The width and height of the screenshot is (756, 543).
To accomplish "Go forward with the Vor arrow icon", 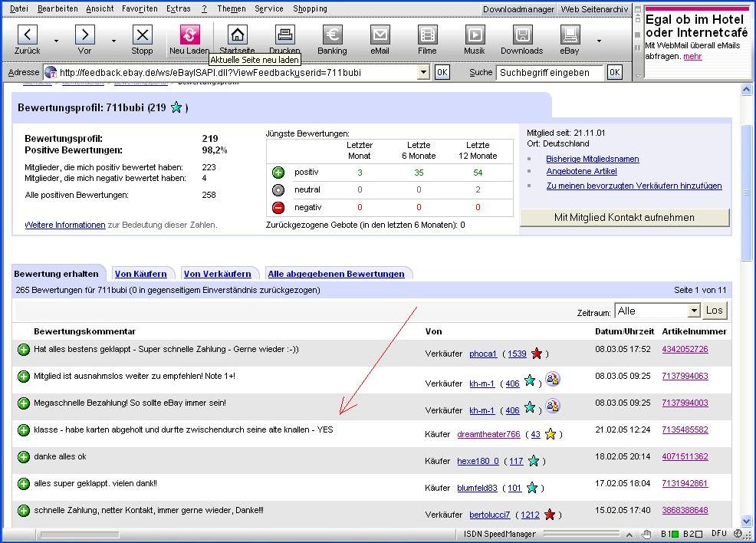I will 84,35.
